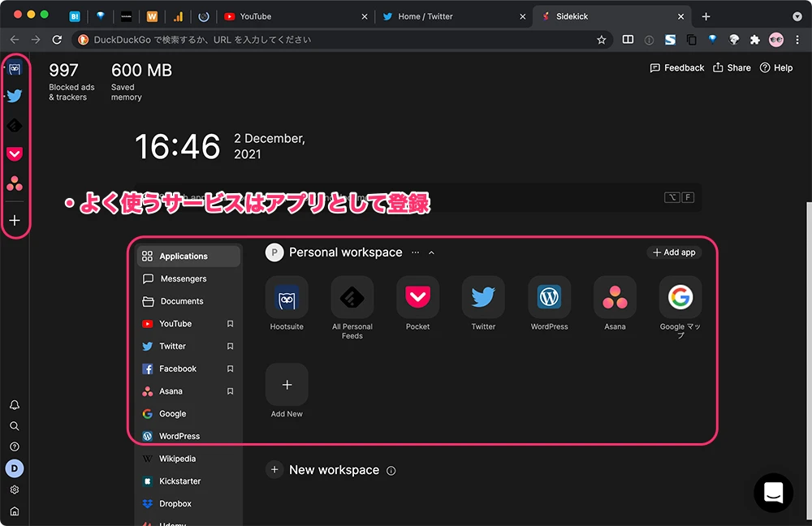The width and height of the screenshot is (812, 526).
Task: Add a new app to sidebar
Action: [15, 221]
